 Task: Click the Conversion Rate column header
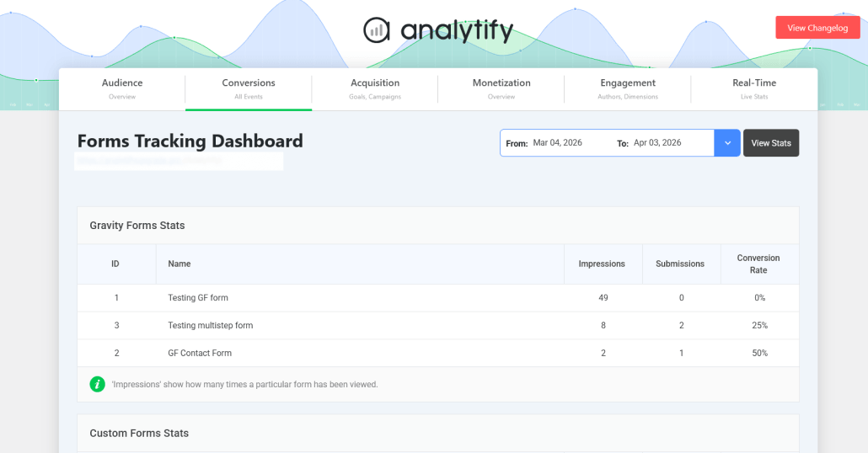(x=758, y=264)
